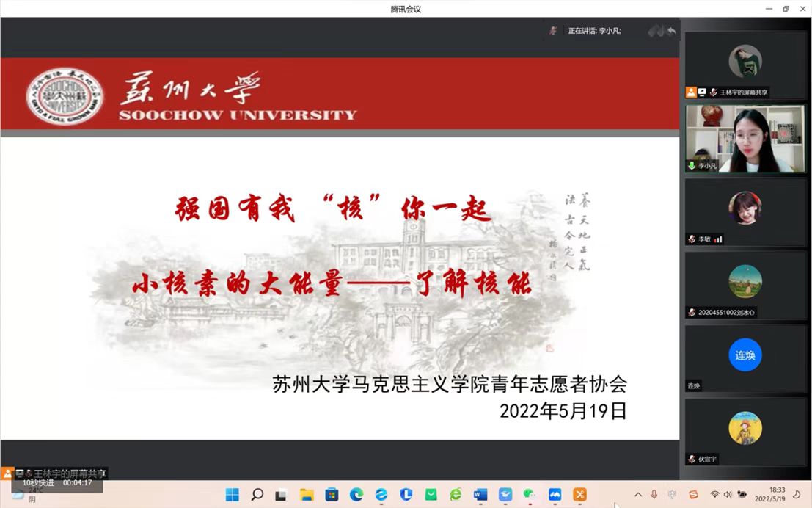The width and height of the screenshot is (812, 508).
Task: Open the Windows Start menu
Action: [x=232, y=495]
